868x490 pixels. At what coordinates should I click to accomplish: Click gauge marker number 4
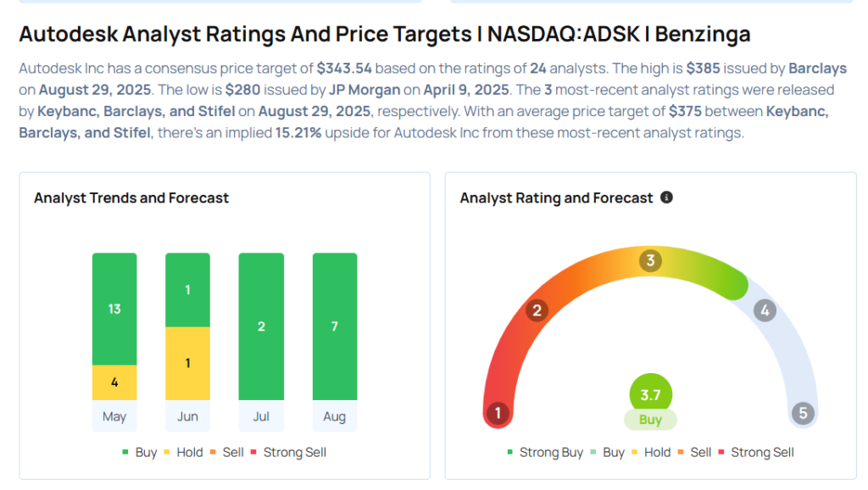[x=765, y=310]
